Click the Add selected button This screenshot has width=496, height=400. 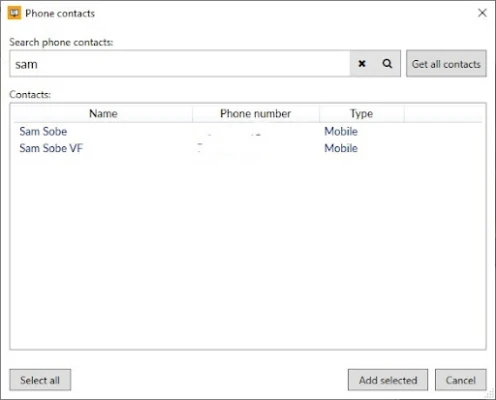click(388, 380)
